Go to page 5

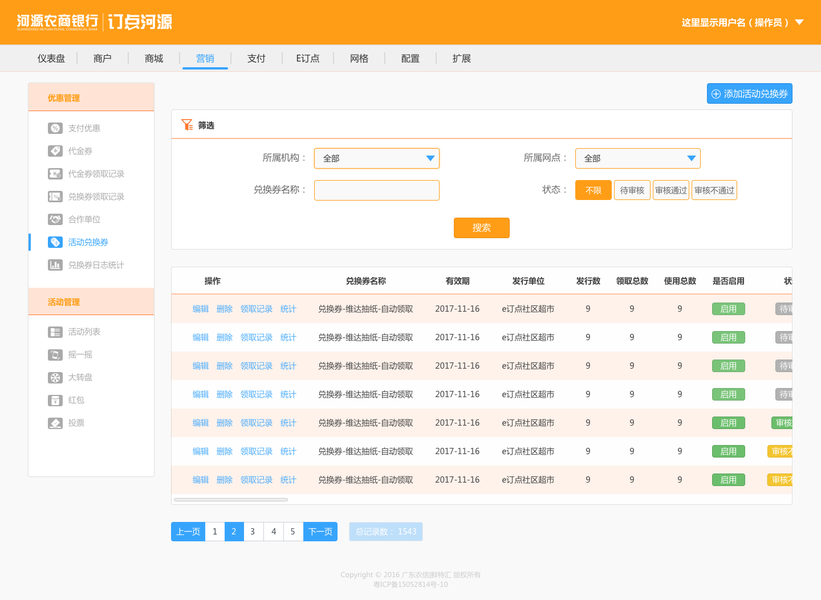coord(293,531)
